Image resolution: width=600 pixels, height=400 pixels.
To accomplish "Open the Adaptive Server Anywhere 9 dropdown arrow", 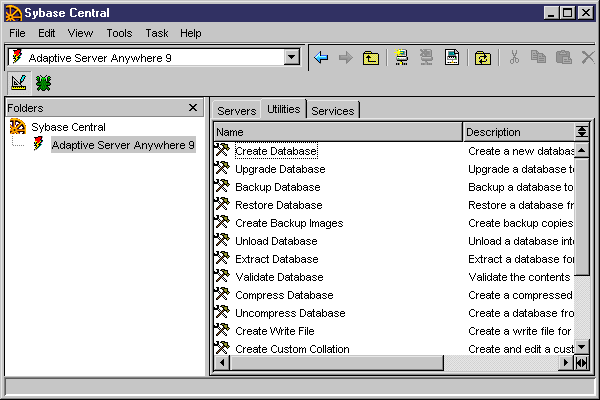I will click(292, 57).
